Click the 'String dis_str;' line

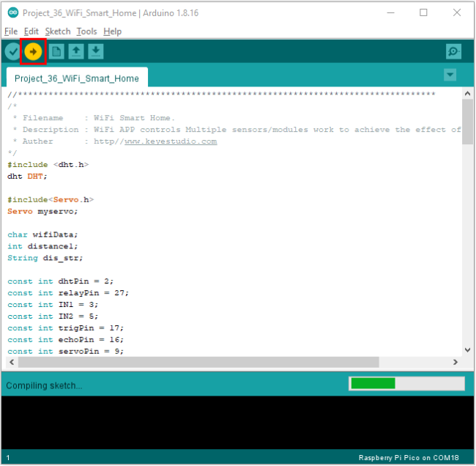[x=45, y=258]
